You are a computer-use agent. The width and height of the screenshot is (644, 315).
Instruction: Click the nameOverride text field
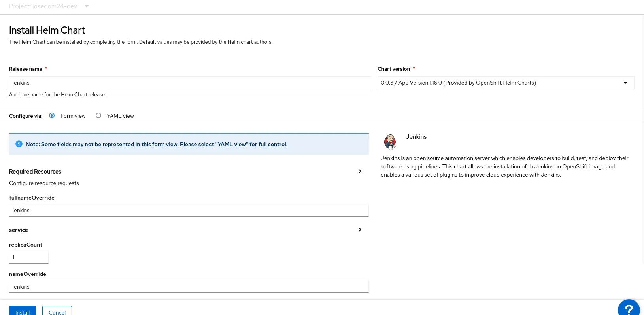point(189,287)
